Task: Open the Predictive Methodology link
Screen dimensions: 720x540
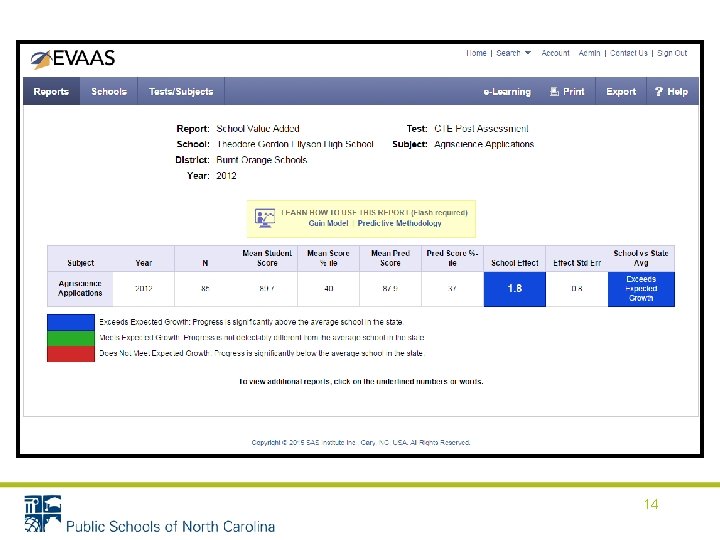Action: [x=399, y=223]
